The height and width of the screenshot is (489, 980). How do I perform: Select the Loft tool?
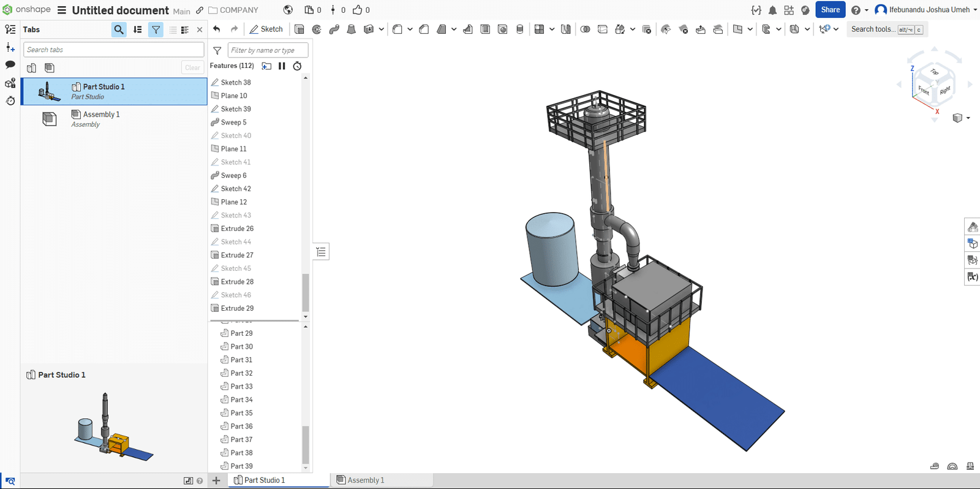(352, 29)
